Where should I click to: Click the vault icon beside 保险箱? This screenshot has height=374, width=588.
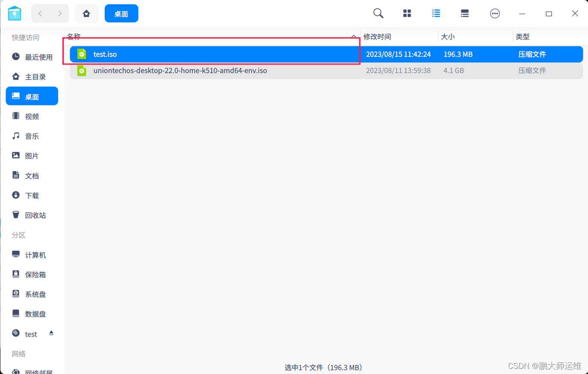(x=16, y=274)
